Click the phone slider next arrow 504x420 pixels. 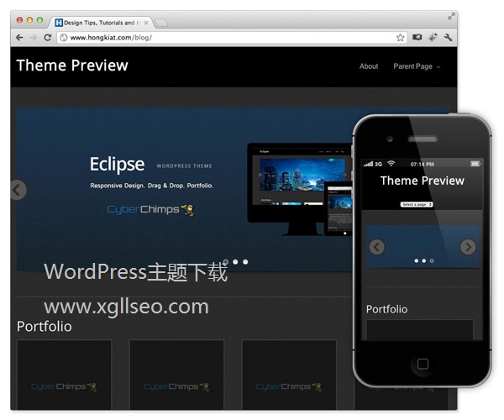point(468,247)
